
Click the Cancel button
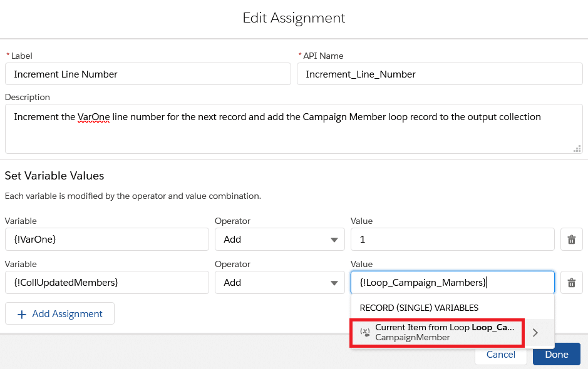(x=500, y=354)
